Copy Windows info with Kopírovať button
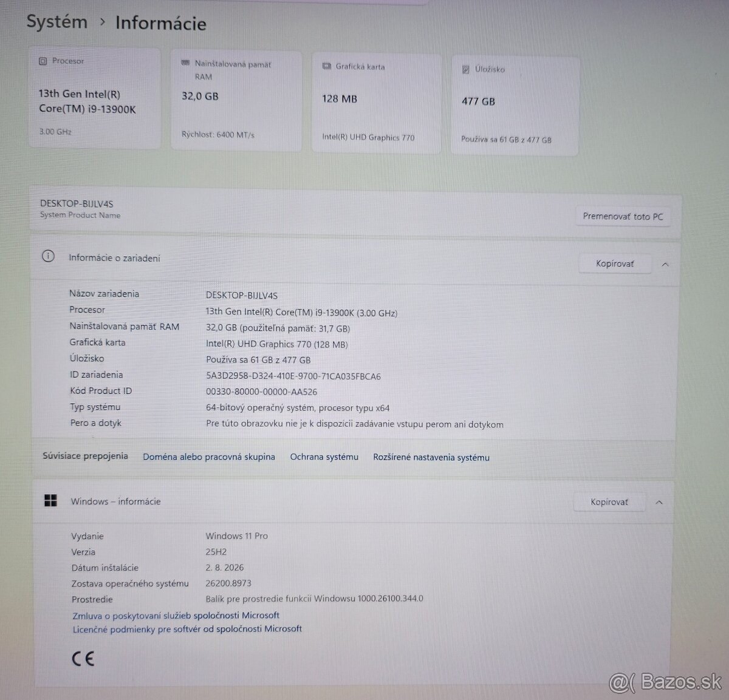This screenshot has height=700, width=729. [609, 502]
